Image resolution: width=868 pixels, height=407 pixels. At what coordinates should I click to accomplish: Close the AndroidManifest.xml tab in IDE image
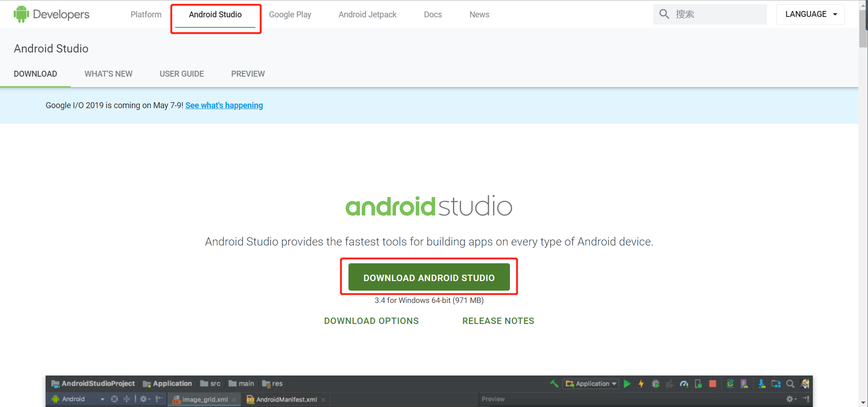[x=323, y=400]
